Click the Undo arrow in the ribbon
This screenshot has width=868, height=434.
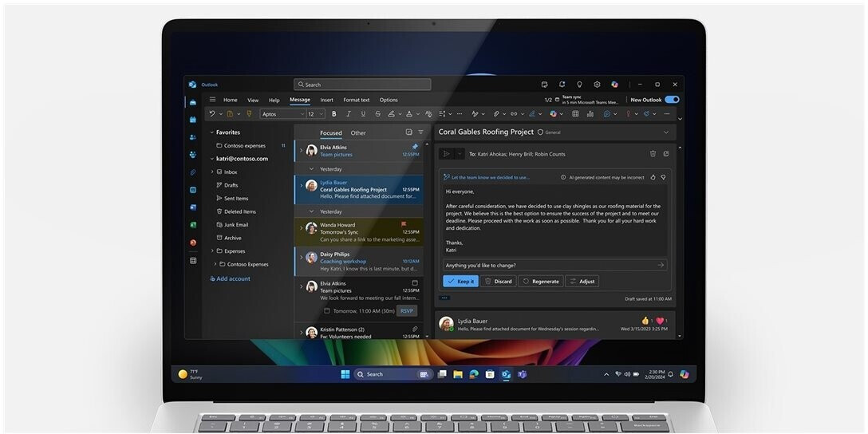click(x=211, y=114)
